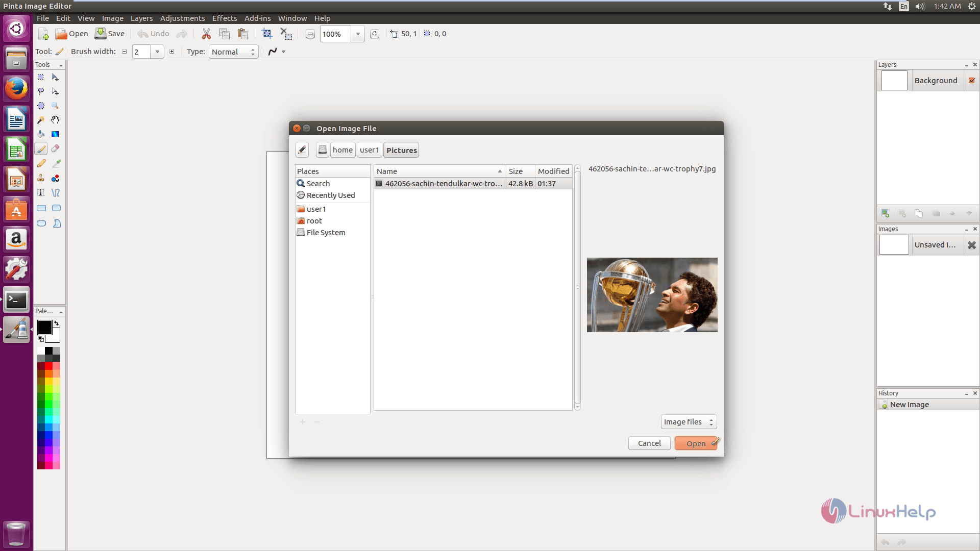The height and width of the screenshot is (551, 980).
Task: Click Cancel in Open Image File dialog
Action: [649, 443]
